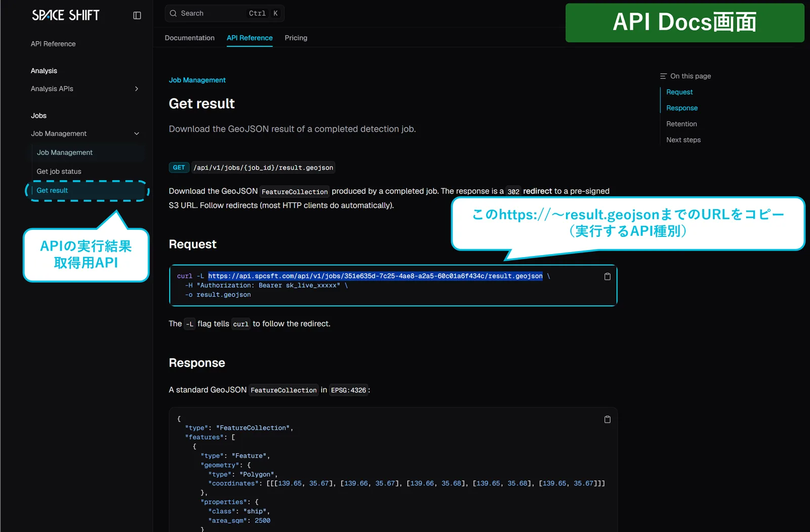810x532 pixels.
Task: Switch to the Documentation tab
Action: click(x=189, y=38)
